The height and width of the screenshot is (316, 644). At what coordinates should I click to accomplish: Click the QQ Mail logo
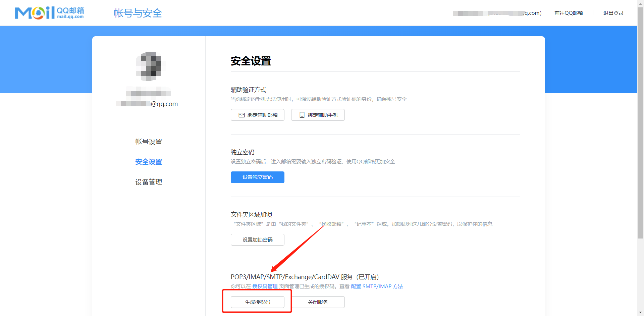50,13
